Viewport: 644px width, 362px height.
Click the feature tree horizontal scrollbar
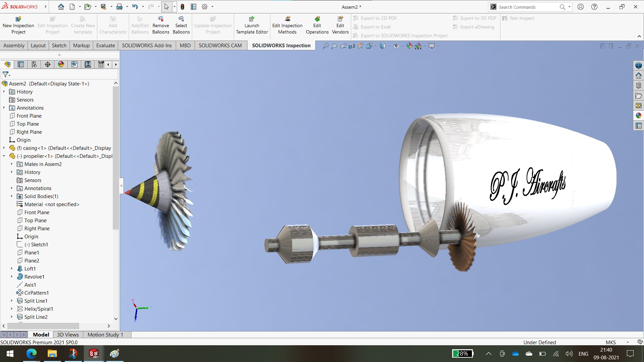click(x=43, y=326)
